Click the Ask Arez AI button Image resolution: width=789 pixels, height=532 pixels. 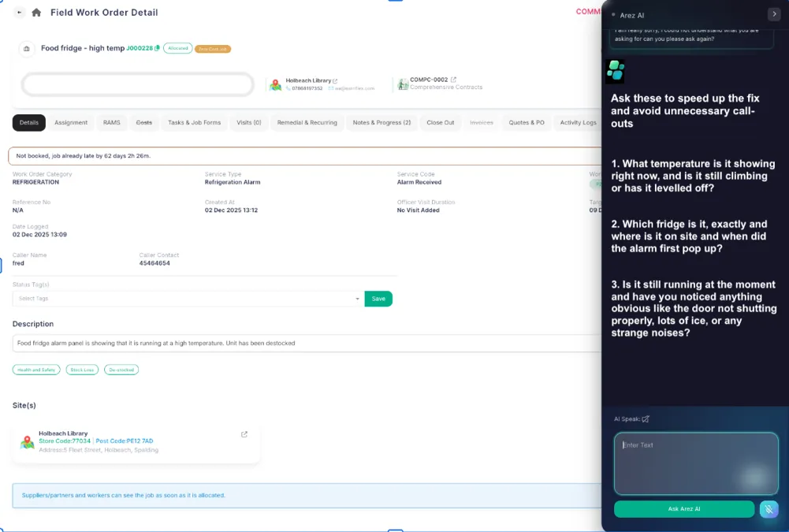click(683, 509)
